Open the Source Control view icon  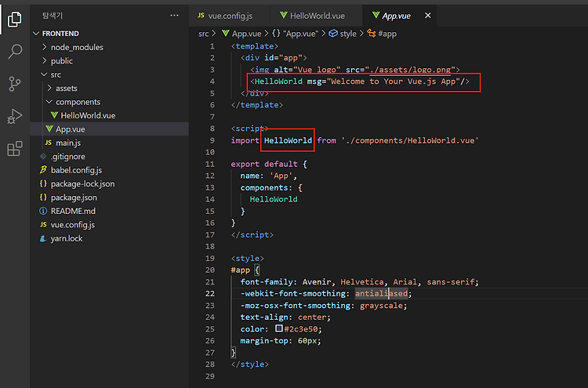[x=15, y=84]
